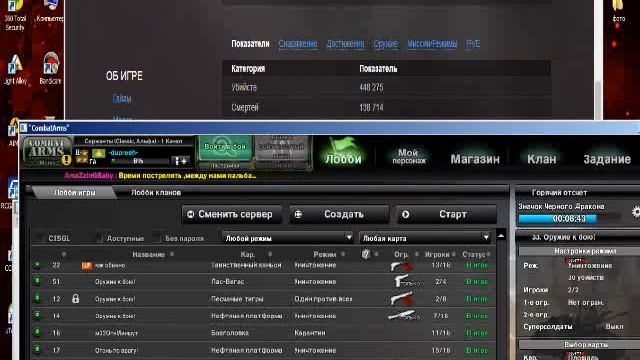Open Оружие link in browser window
This screenshot has height=360, width=640.
click(385, 44)
